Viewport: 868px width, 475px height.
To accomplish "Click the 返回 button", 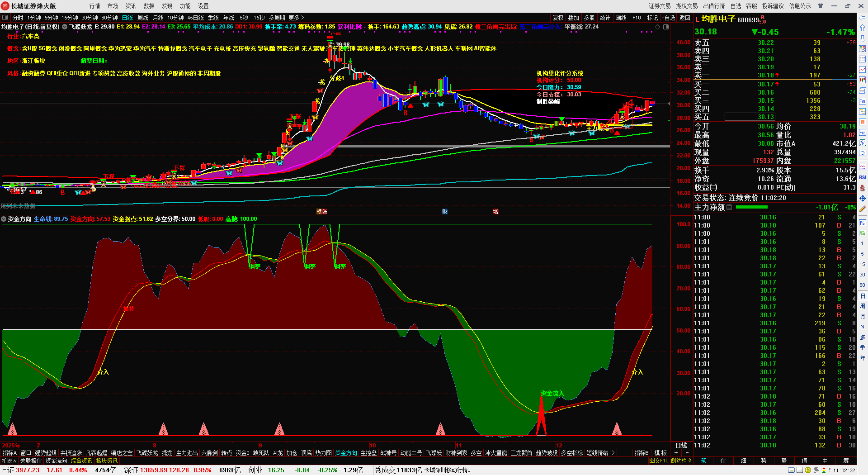I will (x=685, y=18).
